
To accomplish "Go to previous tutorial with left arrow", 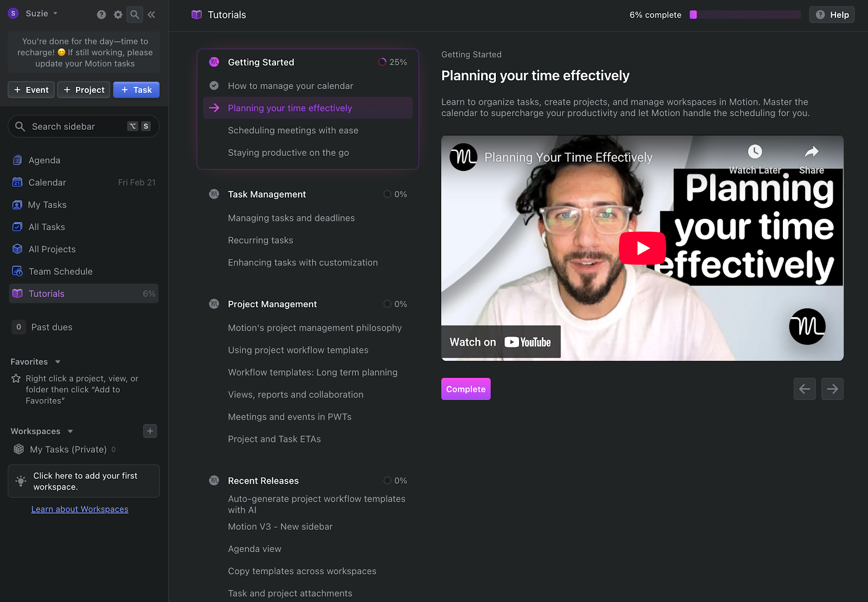I will pyautogui.click(x=805, y=389).
